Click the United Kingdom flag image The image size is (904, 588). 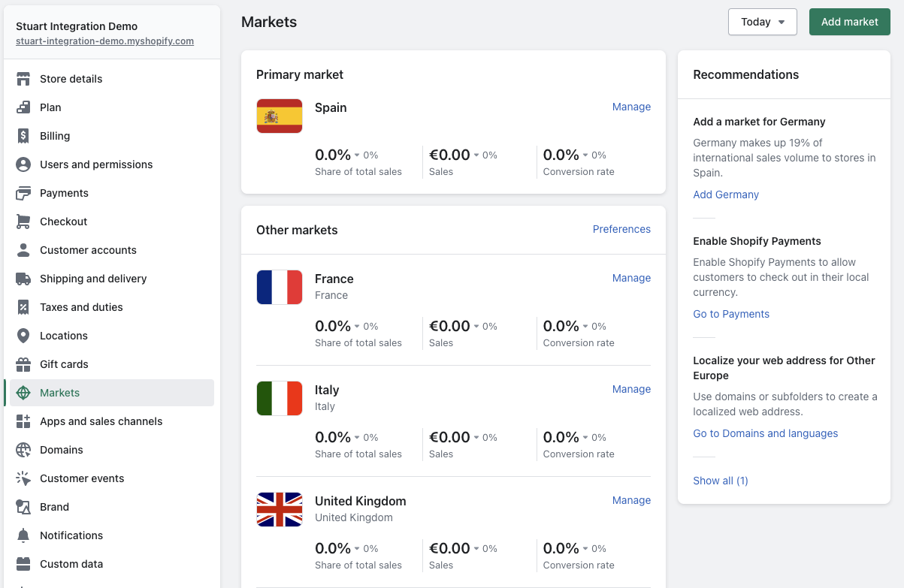280,510
